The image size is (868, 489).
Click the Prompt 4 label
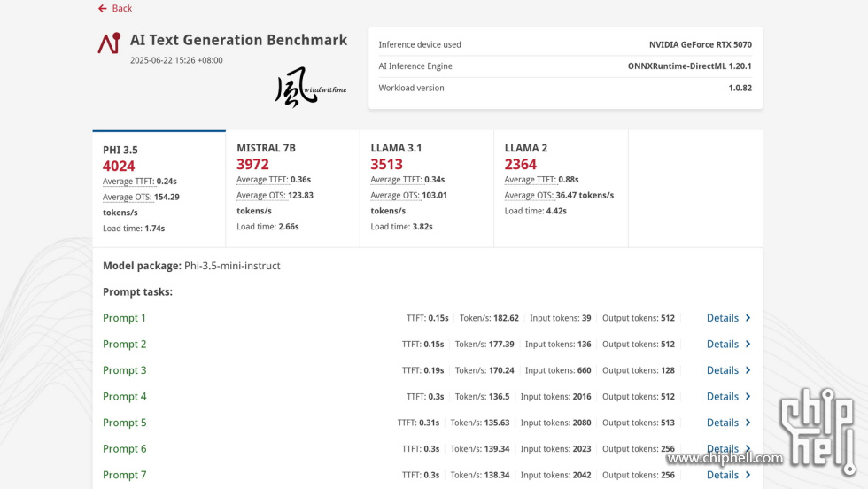(125, 397)
